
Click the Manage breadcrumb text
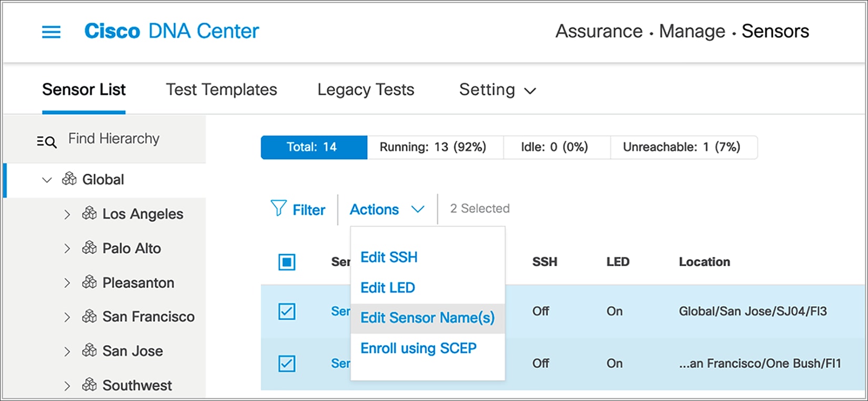click(x=692, y=32)
